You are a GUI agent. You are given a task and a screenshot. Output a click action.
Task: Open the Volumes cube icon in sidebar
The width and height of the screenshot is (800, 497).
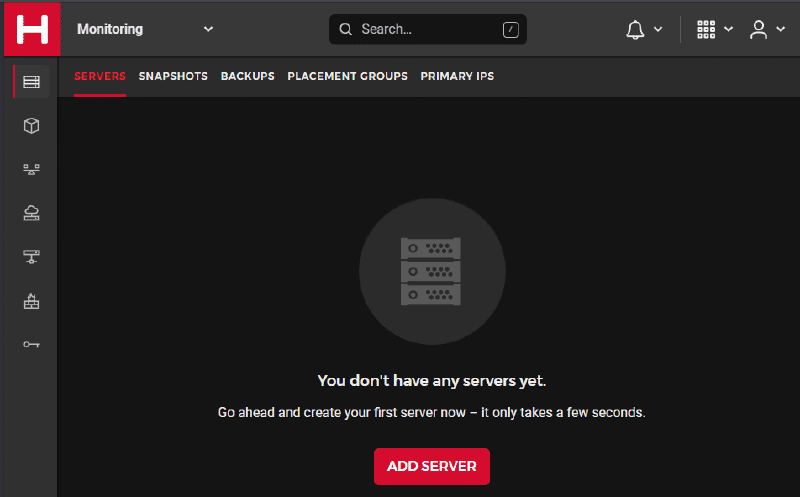coord(31,125)
